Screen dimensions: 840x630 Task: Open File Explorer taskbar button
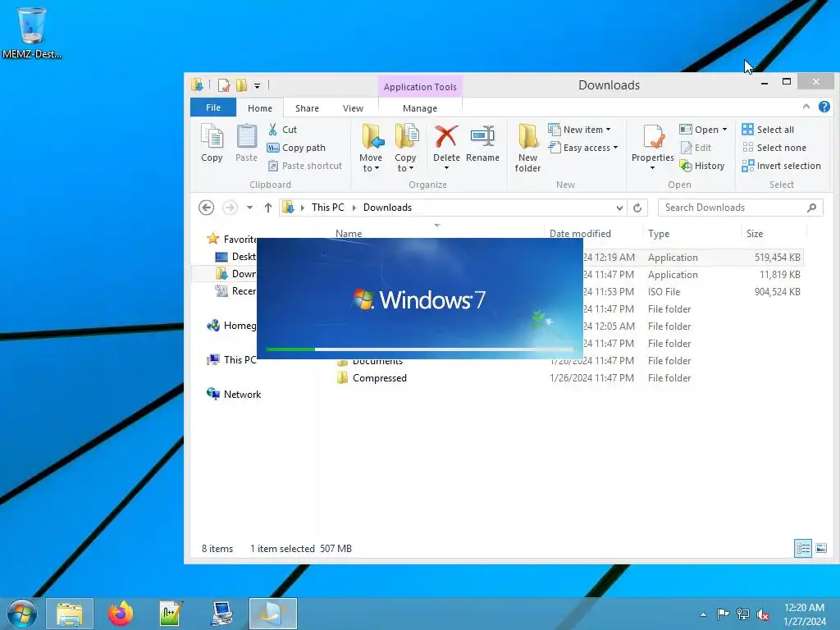tap(70, 614)
